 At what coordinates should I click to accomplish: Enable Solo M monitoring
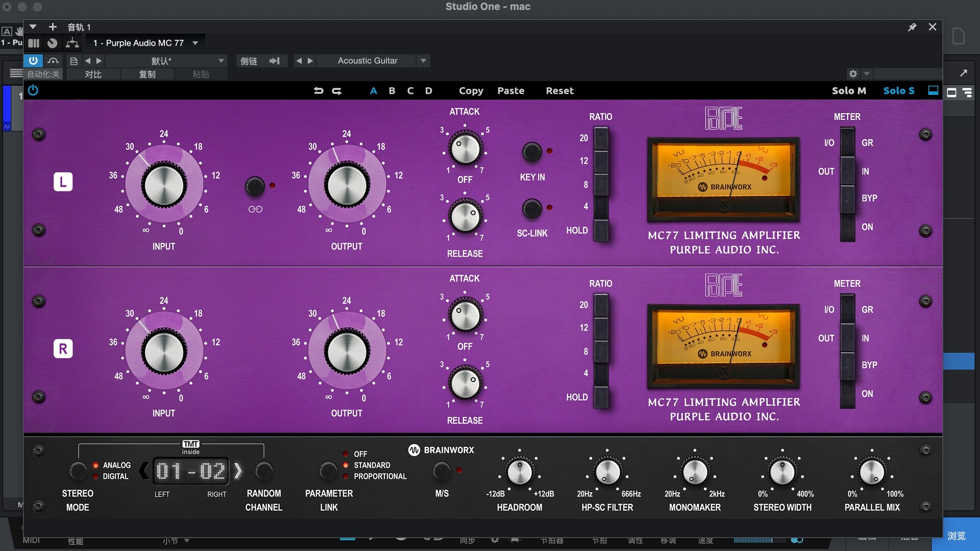pos(849,91)
